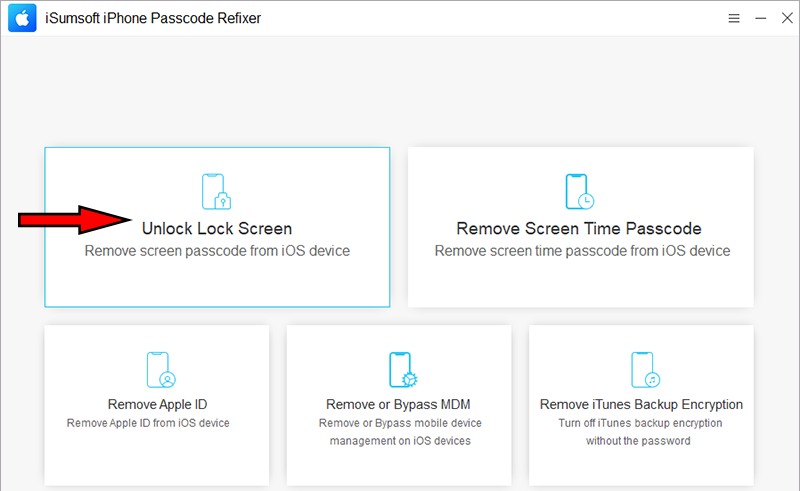Minimize the iSumsoft window
Viewport: 800px width, 491px height.
point(760,19)
